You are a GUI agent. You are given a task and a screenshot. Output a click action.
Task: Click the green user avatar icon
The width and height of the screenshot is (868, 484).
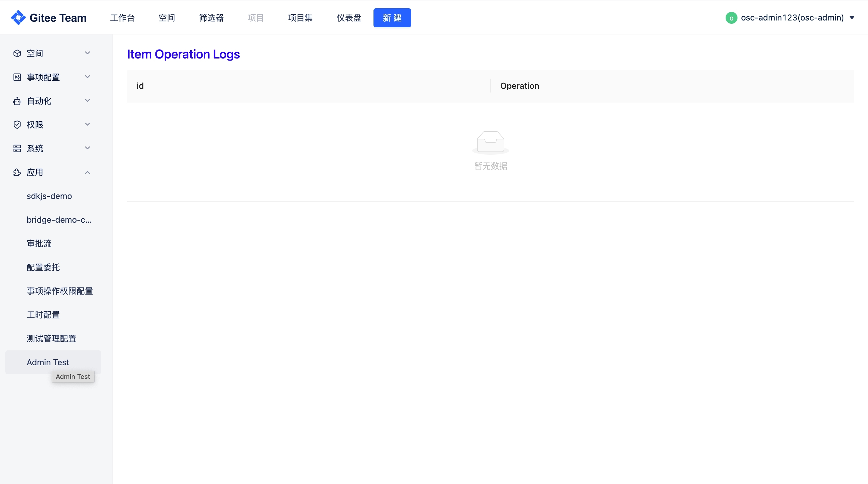pos(731,18)
